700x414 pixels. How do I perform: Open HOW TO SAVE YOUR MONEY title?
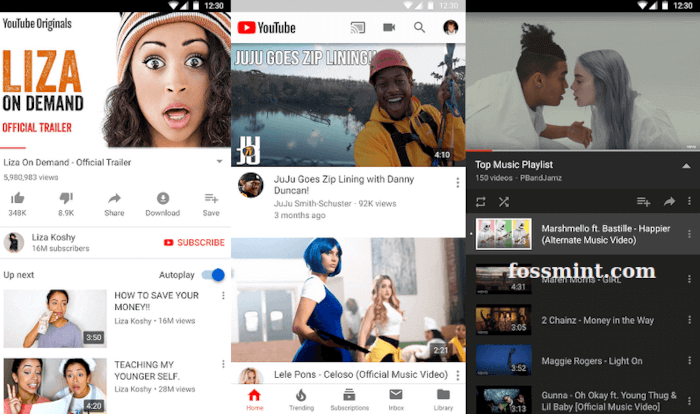(x=156, y=301)
